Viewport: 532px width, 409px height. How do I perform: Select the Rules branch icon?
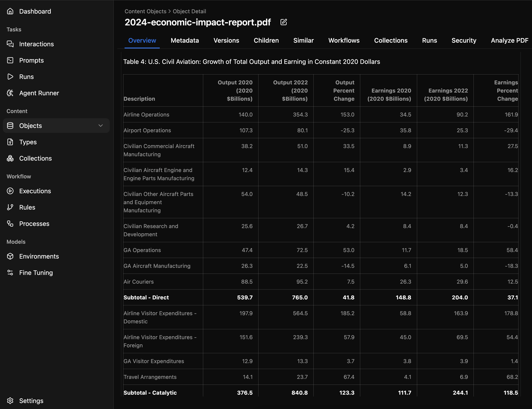(10, 207)
